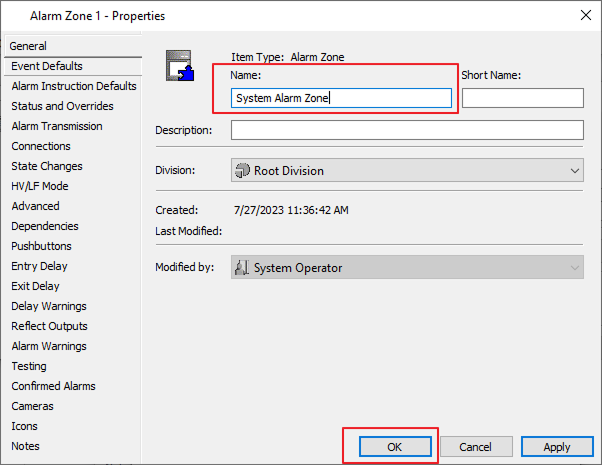Select the Status and Overrides tab
Viewport: 602px width, 465px height.
[62, 106]
